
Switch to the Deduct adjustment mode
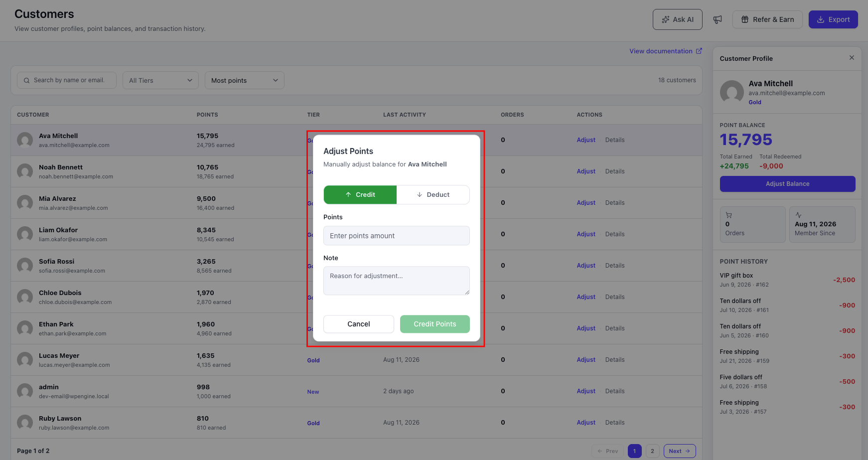(433, 194)
